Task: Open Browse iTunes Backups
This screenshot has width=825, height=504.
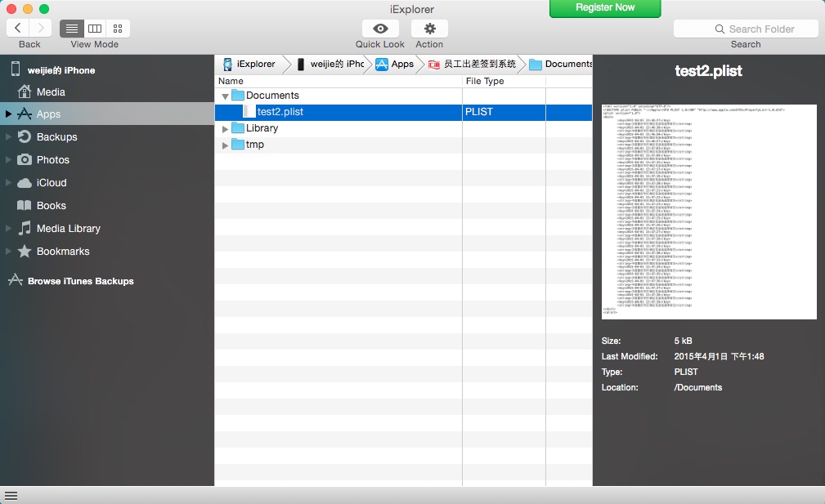Action: pyautogui.click(x=80, y=281)
